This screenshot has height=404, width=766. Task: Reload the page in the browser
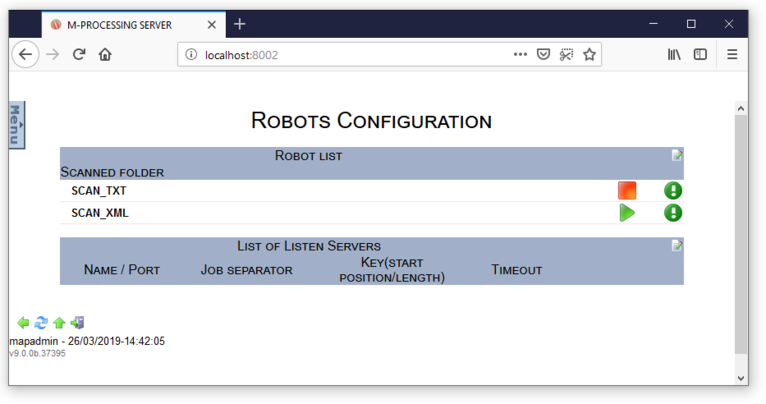[79, 55]
